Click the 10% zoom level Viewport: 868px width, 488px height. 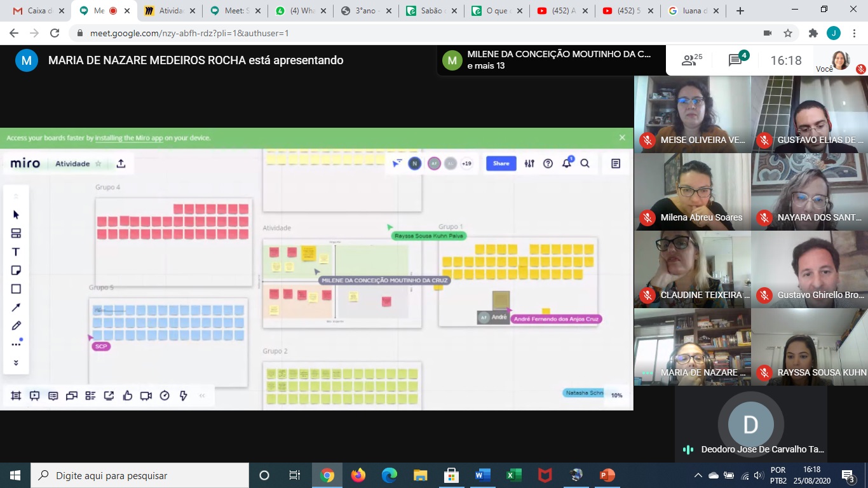(616, 395)
